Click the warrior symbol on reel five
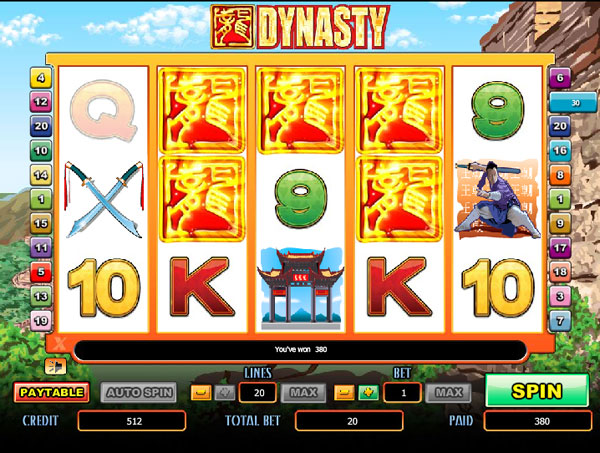The image size is (600, 453). tap(497, 199)
